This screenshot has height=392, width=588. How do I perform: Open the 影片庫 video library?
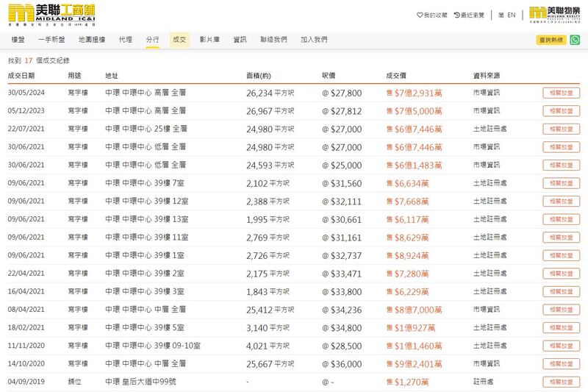point(209,40)
